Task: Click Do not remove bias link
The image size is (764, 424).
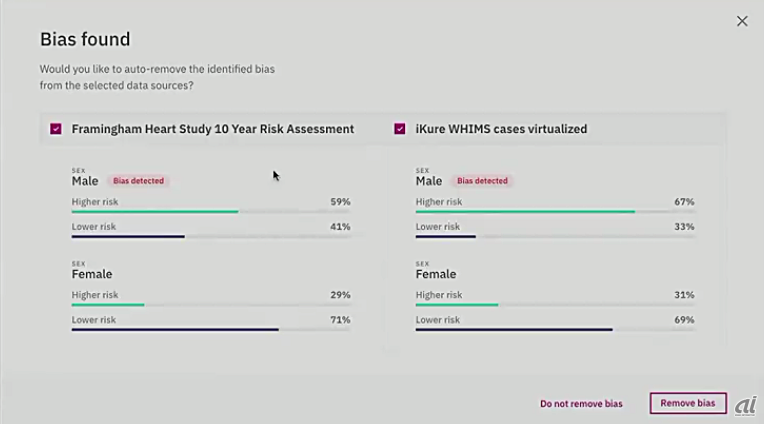Action: pos(581,404)
